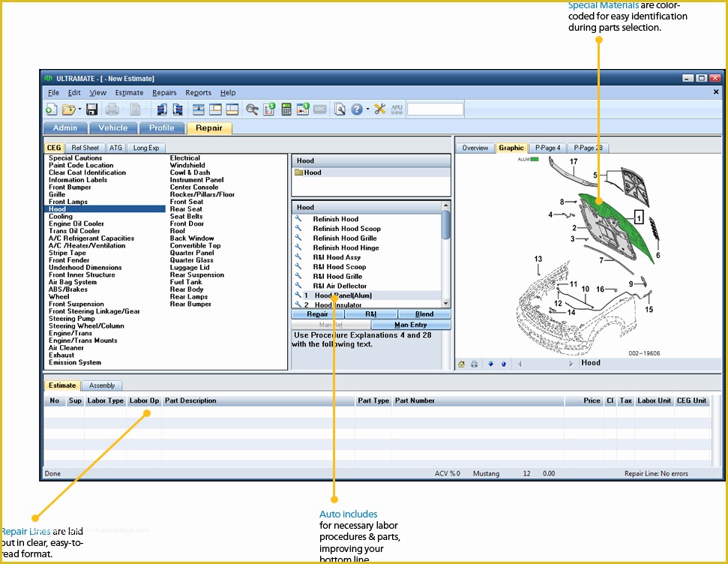Screen dimensions: 728x564
Task: Select "Front Fender" in the category list
Action: (x=69, y=260)
